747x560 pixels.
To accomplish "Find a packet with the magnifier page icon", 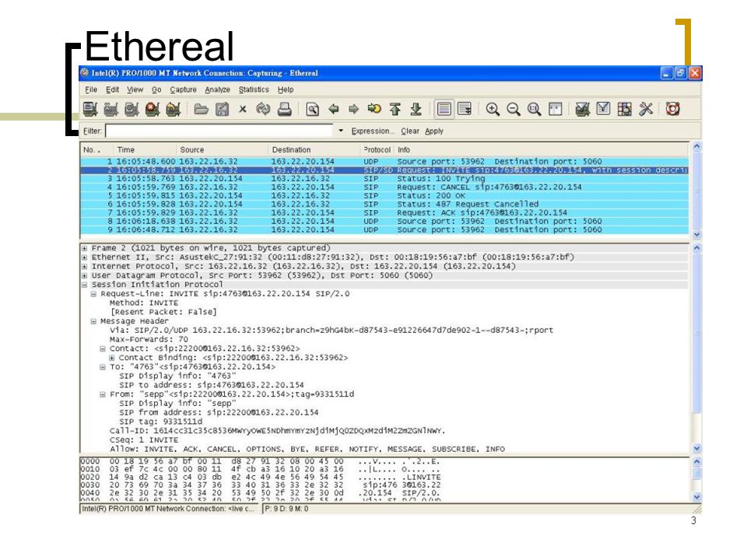I will [x=313, y=109].
